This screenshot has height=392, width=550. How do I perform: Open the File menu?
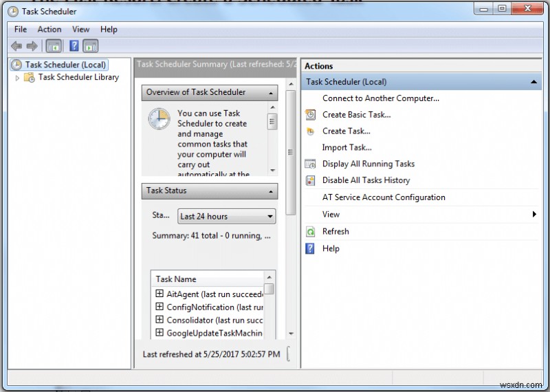tap(21, 29)
